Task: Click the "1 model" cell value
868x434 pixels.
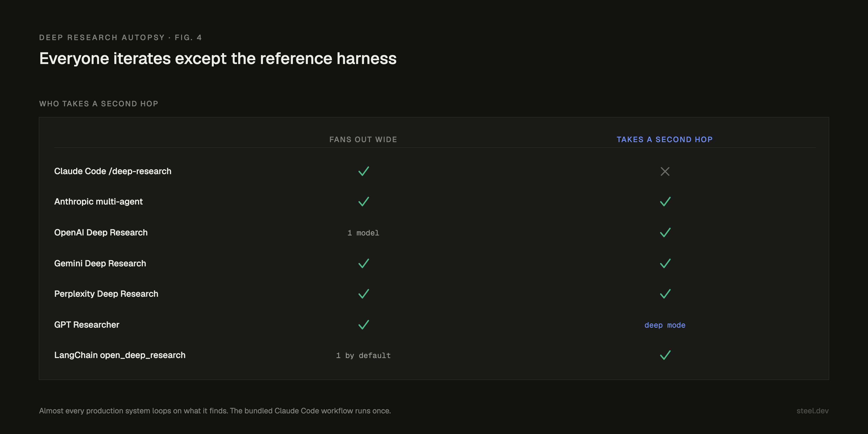Action: pyautogui.click(x=363, y=233)
